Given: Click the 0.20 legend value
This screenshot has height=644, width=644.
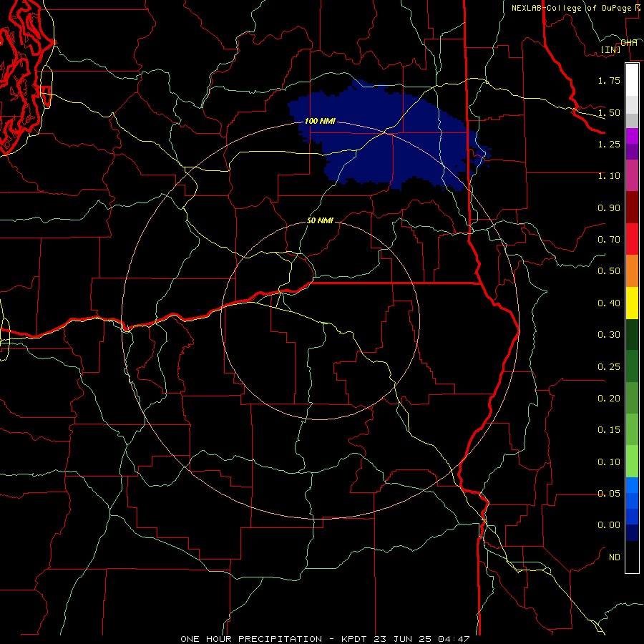Looking at the screenshot, I should pyautogui.click(x=609, y=399).
